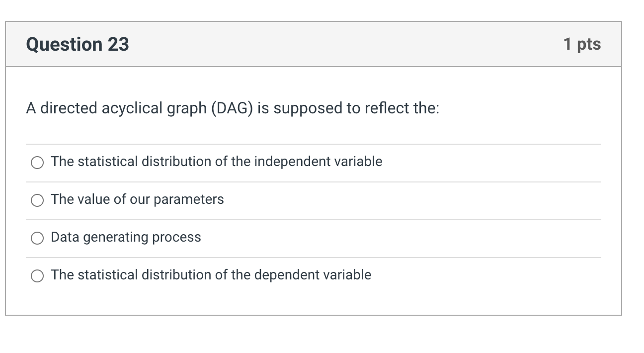644x353 pixels.
Task: Click the empty radio circle beside 'Data generating process'
Action: click(37, 238)
